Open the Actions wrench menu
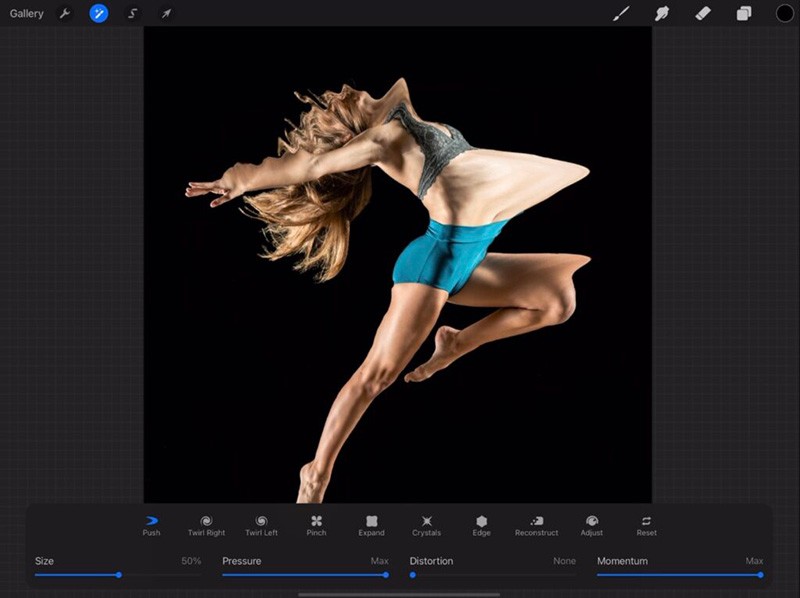This screenshot has width=800, height=598. pyautogui.click(x=65, y=14)
